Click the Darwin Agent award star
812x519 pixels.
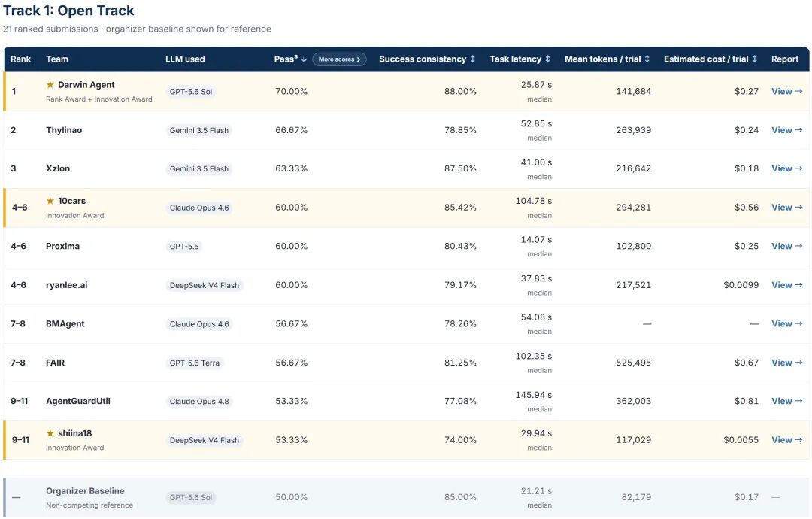coord(50,84)
